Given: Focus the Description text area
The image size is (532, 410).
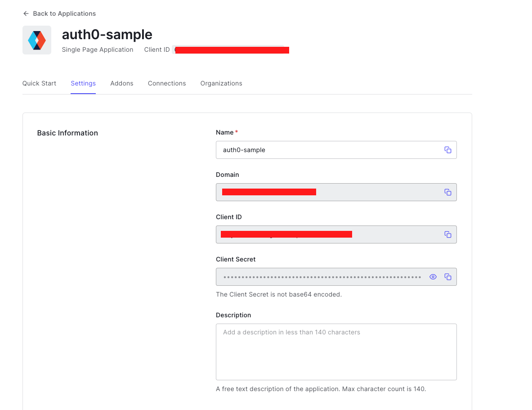Looking at the screenshot, I should click(336, 352).
